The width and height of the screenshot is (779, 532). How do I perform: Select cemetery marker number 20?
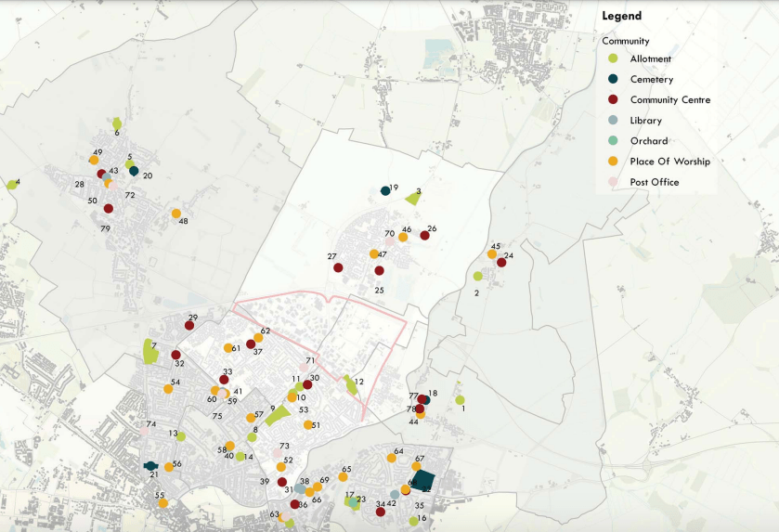pos(134,171)
